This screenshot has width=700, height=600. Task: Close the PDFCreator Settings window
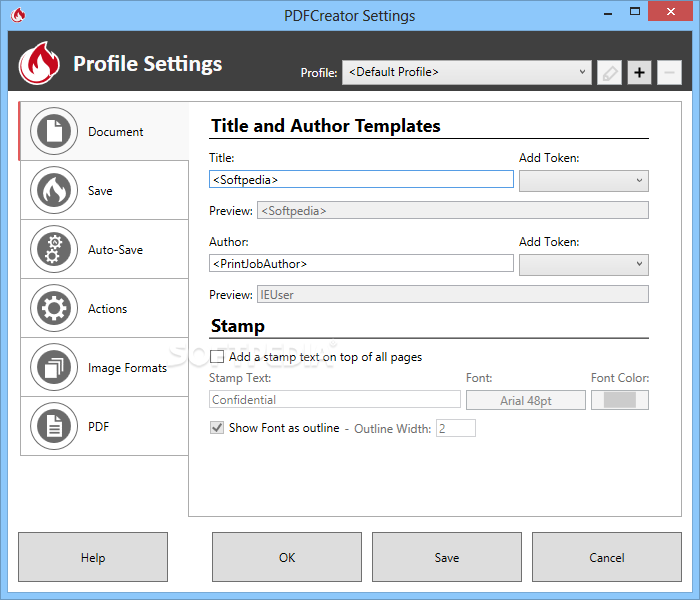coord(670,12)
